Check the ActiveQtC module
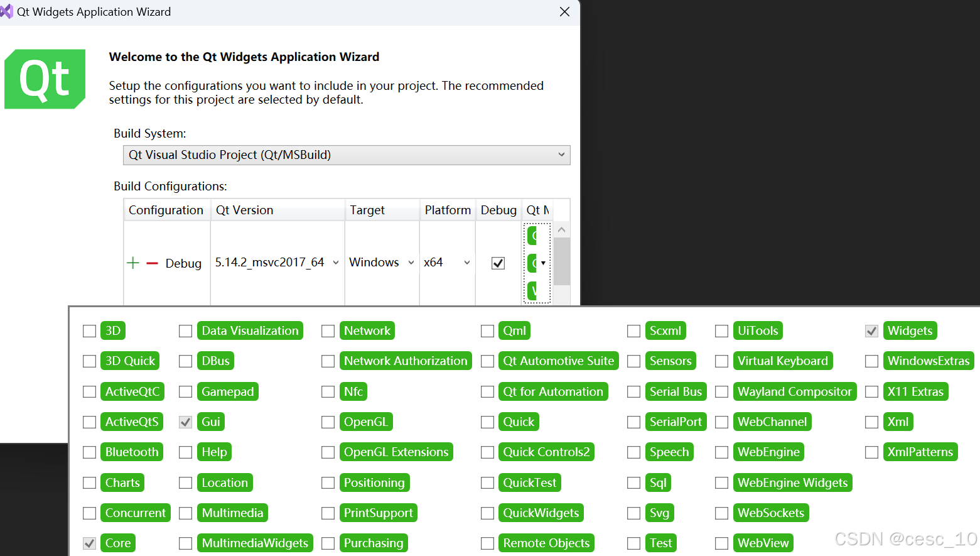980x556 pixels. [x=90, y=392]
